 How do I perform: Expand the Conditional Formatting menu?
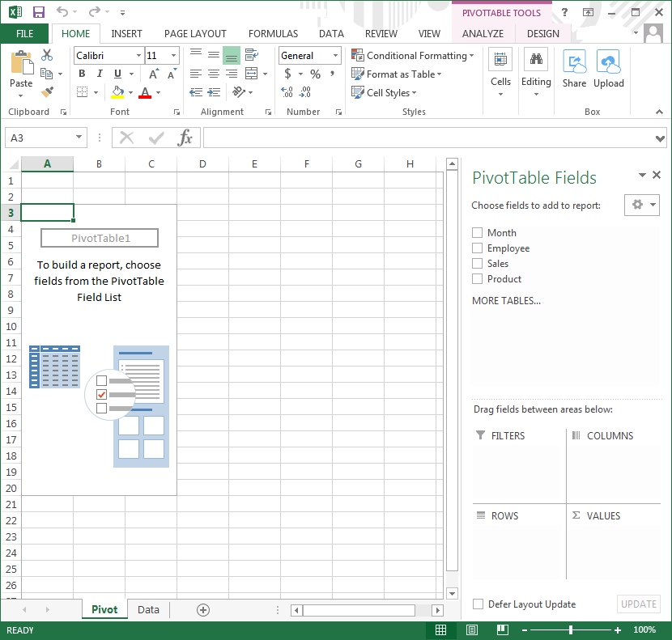(413, 55)
